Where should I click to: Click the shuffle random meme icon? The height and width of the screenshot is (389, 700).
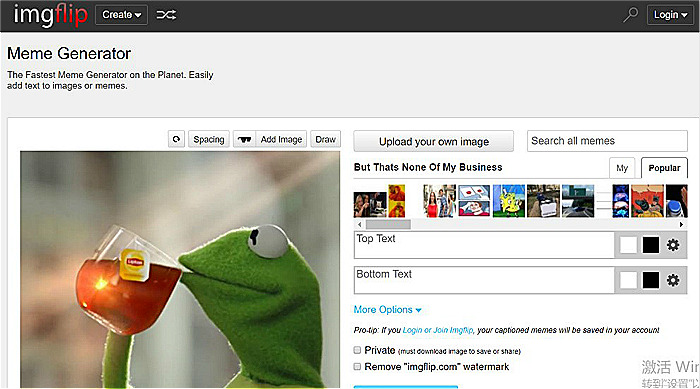tap(166, 15)
